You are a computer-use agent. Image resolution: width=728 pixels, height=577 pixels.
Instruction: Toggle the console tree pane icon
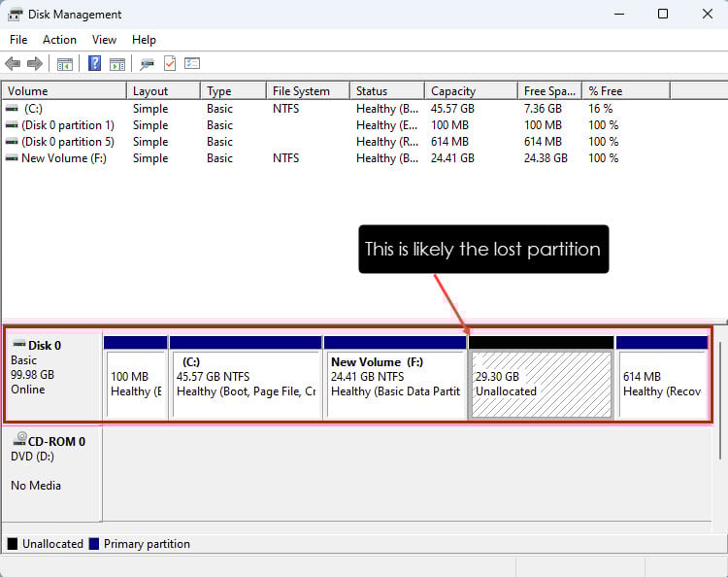65,64
